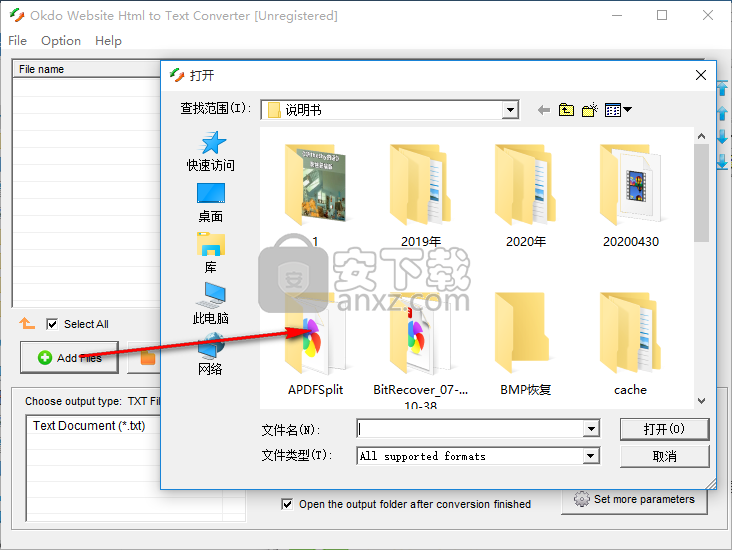The image size is (732, 550).
Task: Select 桌面 in the places bar
Action: pos(211,203)
